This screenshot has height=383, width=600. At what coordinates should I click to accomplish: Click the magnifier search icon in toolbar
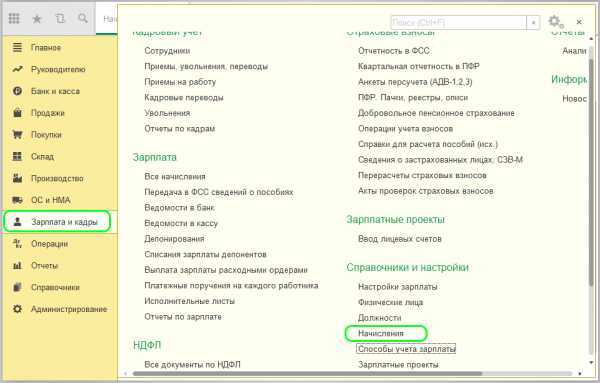[x=83, y=18]
